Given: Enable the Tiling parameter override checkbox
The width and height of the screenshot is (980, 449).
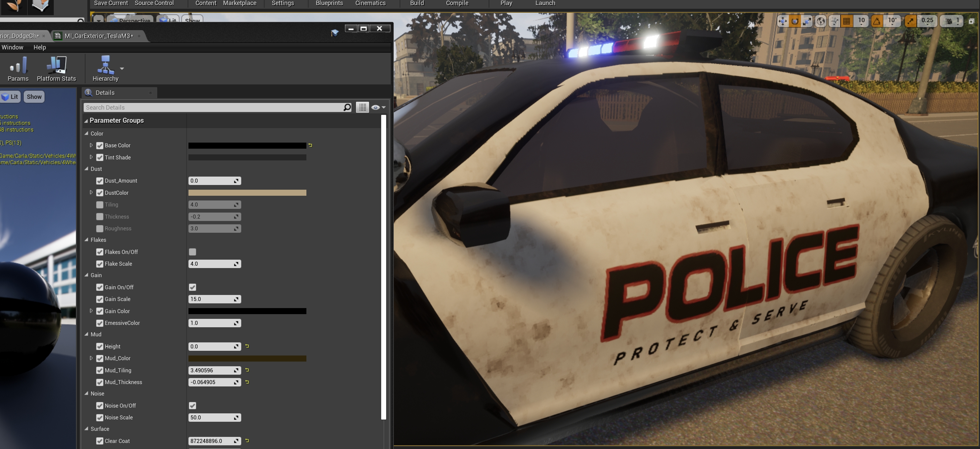Looking at the screenshot, I should (100, 205).
